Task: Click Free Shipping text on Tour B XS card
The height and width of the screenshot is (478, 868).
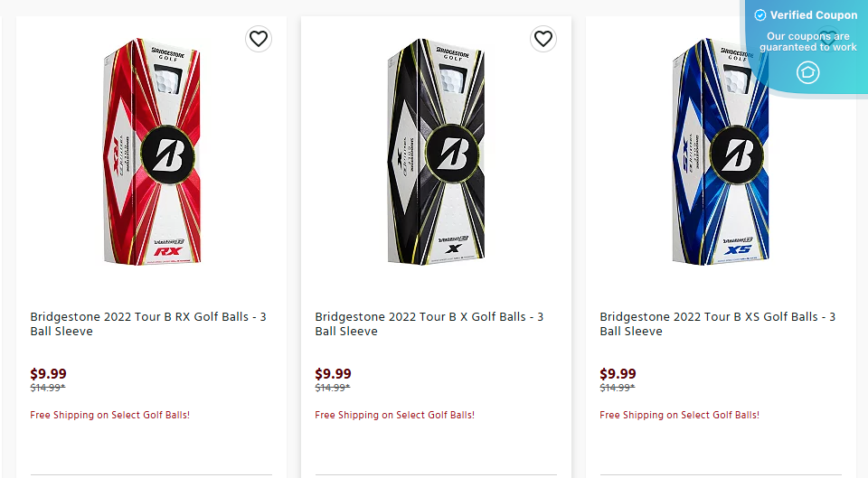Action: (x=680, y=415)
